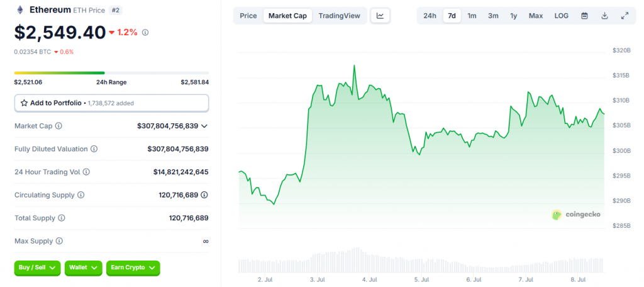The image size is (644, 287).
Task: Click the 7. Jul date axis label
Action: pos(527,279)
